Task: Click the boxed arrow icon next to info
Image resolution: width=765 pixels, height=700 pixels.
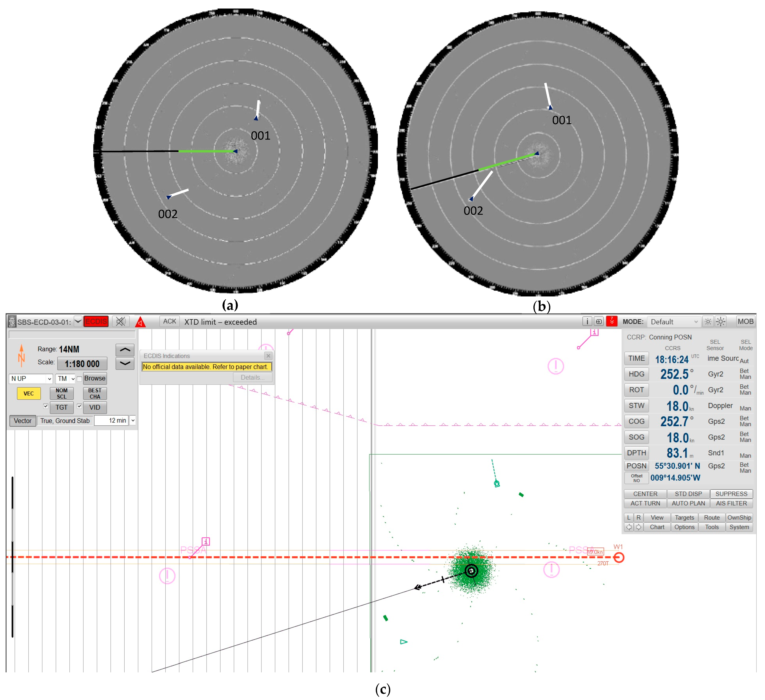Action: 598,321
